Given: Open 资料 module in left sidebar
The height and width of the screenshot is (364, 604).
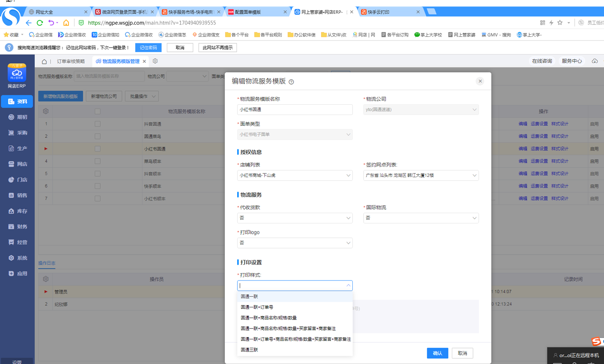Looking at the screenshot, I should (x=17, y=102).
